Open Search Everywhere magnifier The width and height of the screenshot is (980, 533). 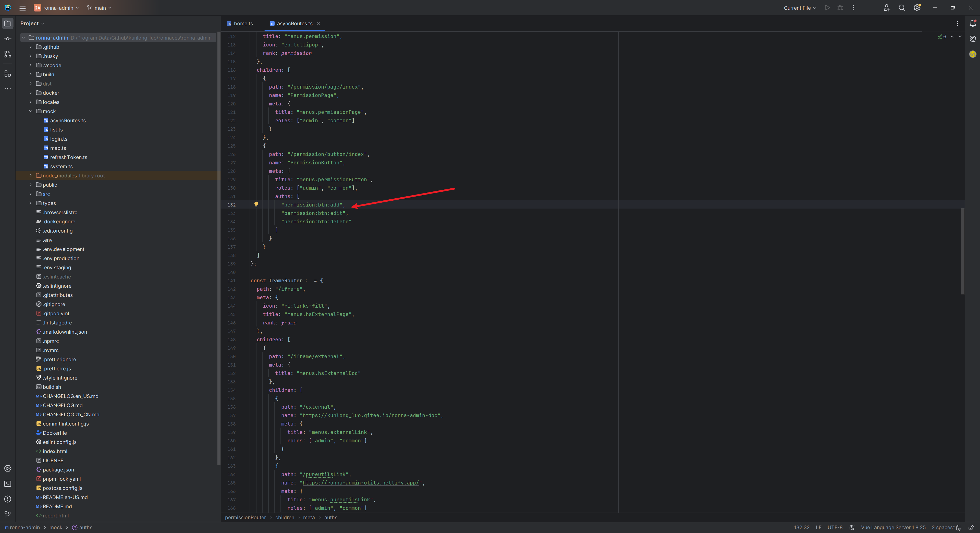(x=902, y=8)
